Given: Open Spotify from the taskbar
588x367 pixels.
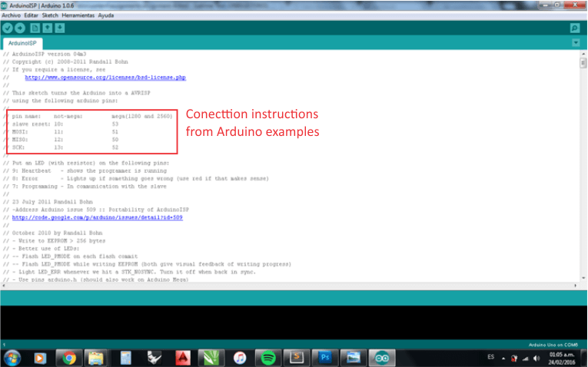Looking at the screenshot, I should (x=267, y=359).
